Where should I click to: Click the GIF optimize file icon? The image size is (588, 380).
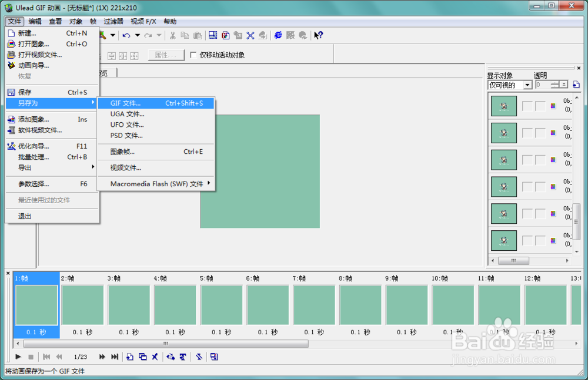click(x=225, y=35)
